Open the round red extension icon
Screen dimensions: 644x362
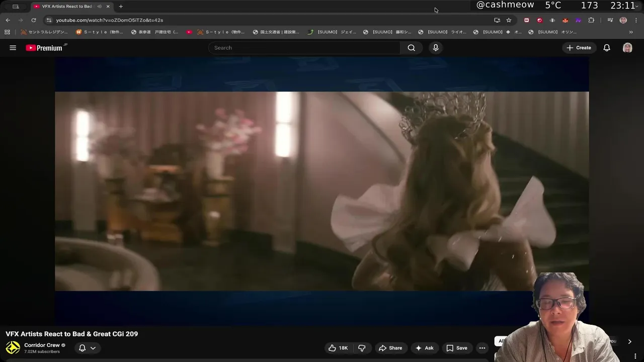click(x=539, y=20)
